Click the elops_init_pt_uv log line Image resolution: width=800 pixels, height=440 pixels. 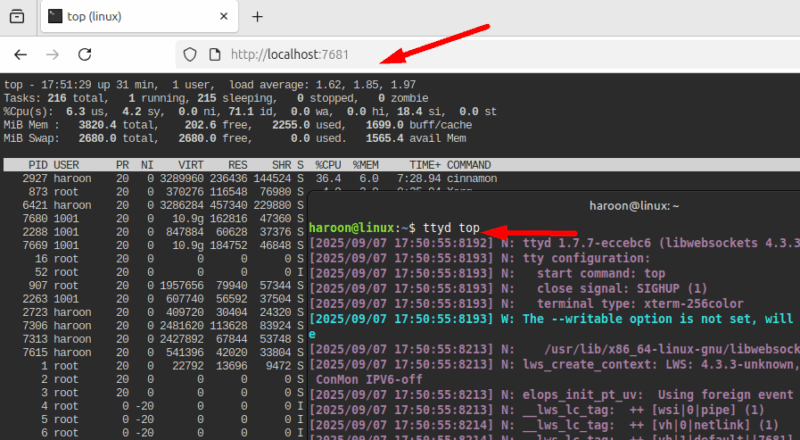click(554, 395)
